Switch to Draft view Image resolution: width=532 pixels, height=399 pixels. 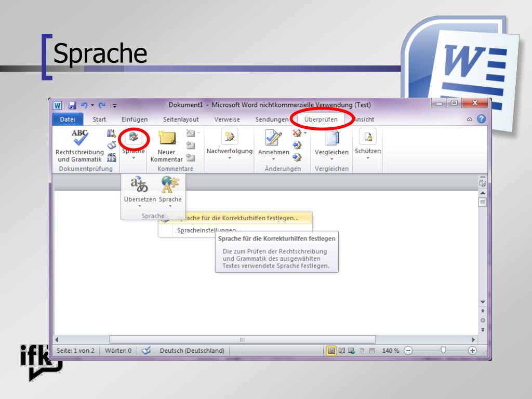coord(372,351)
